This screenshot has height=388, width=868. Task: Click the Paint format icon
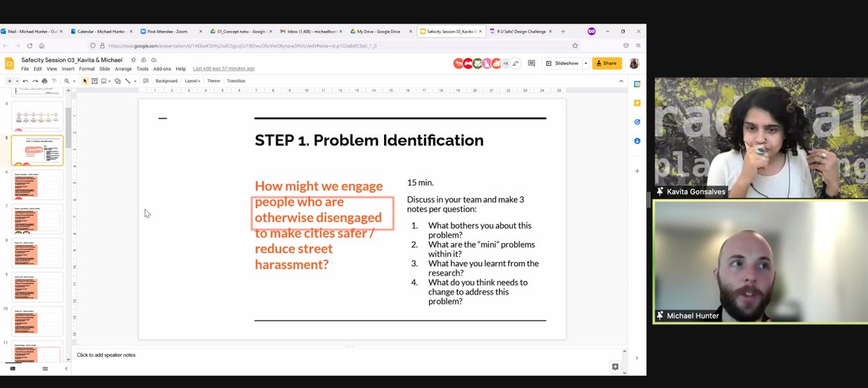(x=54, y=81)
